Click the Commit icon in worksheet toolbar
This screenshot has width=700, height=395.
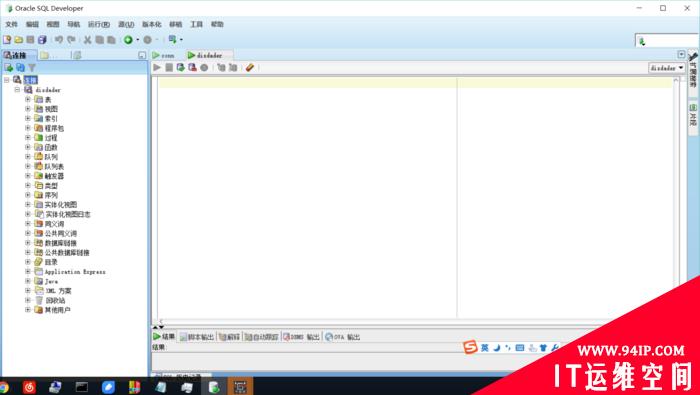pos(181,67)
